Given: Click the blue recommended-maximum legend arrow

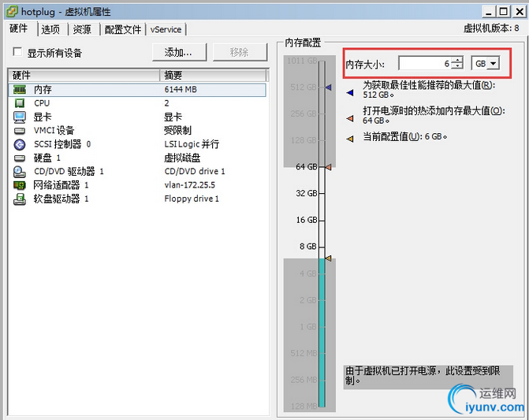Looking at the screenshot, I should (x=350, y=92).
